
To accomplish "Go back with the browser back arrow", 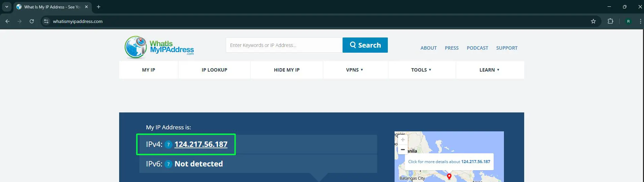I will click(7, 21).
